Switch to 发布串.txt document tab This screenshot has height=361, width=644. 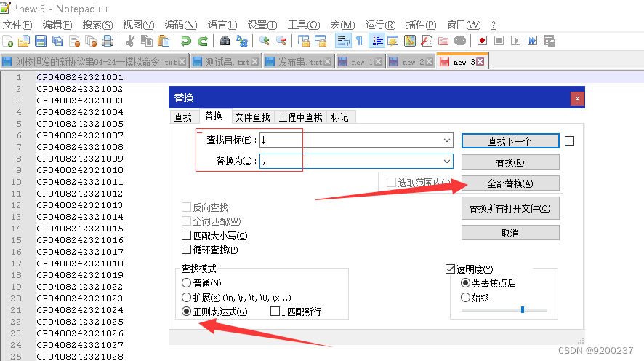click(x=299, y=62)
